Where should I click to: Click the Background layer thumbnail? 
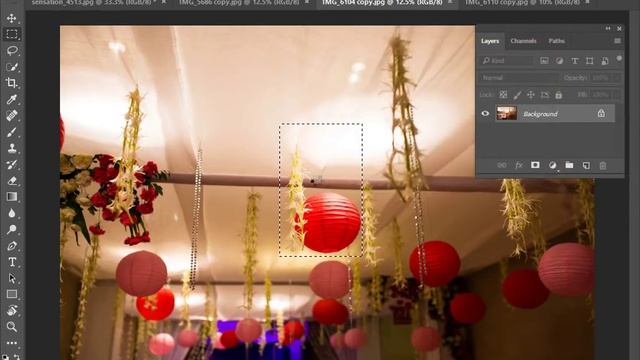click(x=507, y=113)
